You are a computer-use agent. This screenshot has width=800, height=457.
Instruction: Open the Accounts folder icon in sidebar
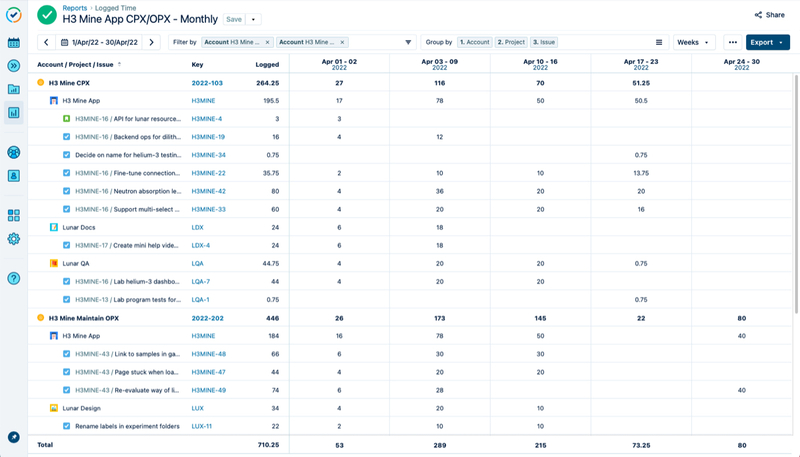pyautogui.click(x=14, y=89)
